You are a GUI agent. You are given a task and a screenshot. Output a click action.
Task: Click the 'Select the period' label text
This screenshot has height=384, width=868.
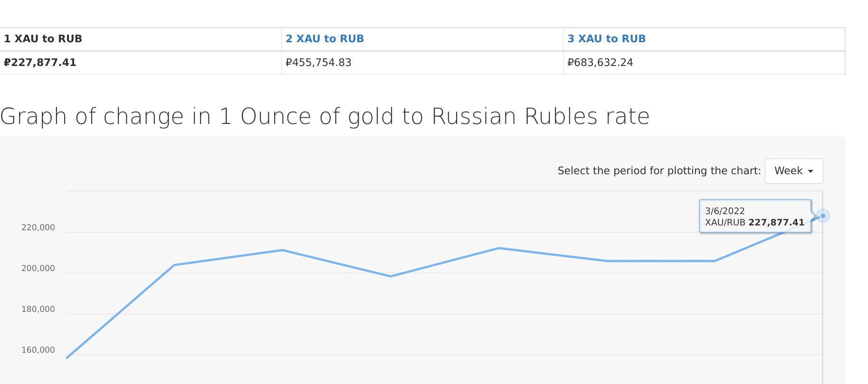659,171
